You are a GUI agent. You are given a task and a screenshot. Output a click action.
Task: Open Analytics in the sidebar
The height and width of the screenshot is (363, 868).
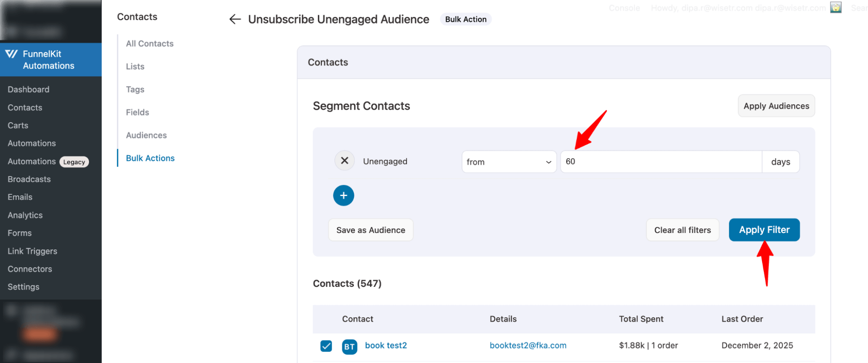click(x=25, y=215)
